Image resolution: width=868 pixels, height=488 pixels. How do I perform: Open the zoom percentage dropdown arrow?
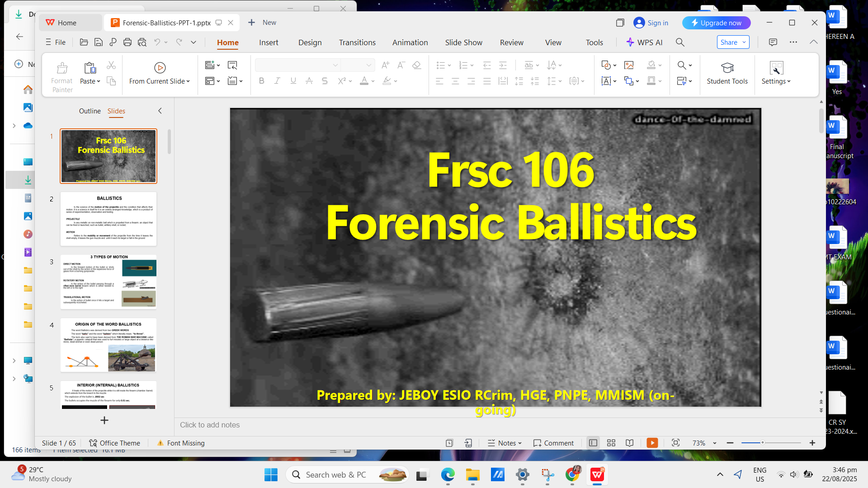pos(715,443)
